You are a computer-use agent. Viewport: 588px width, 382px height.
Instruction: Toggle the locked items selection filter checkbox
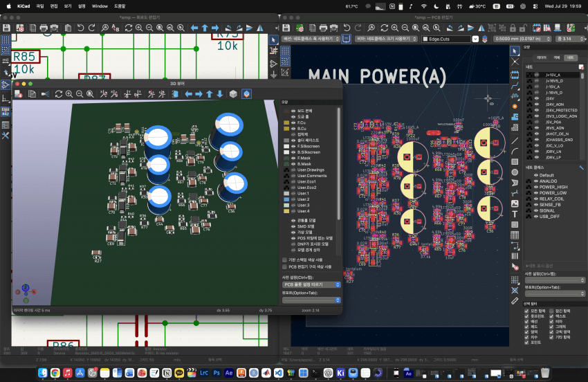coord(551,311)
